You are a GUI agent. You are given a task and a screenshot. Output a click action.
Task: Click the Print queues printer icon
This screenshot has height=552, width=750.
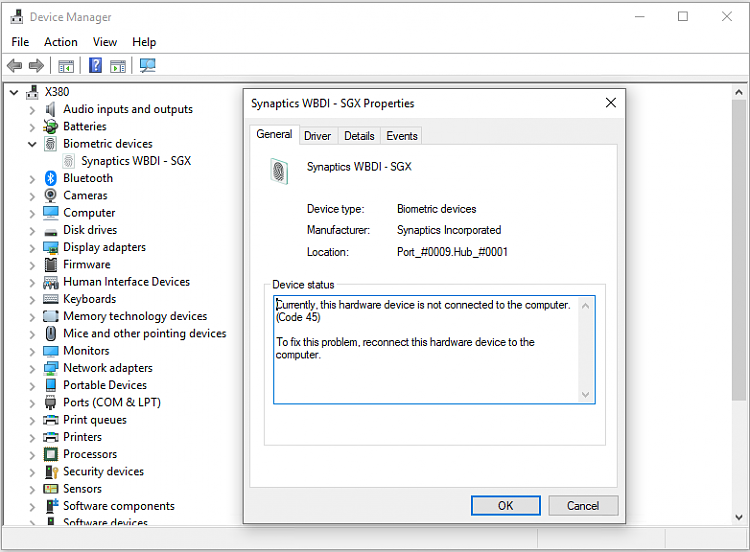[x=51, y=420]
